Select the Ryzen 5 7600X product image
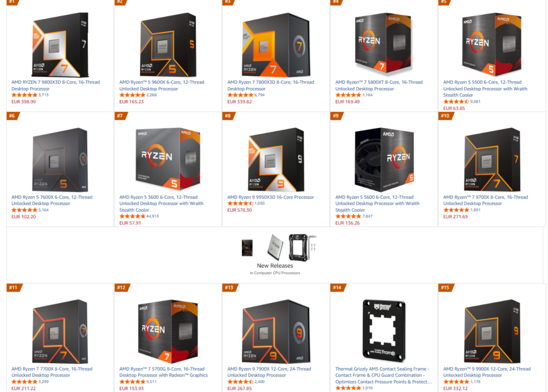 [60, 160]
